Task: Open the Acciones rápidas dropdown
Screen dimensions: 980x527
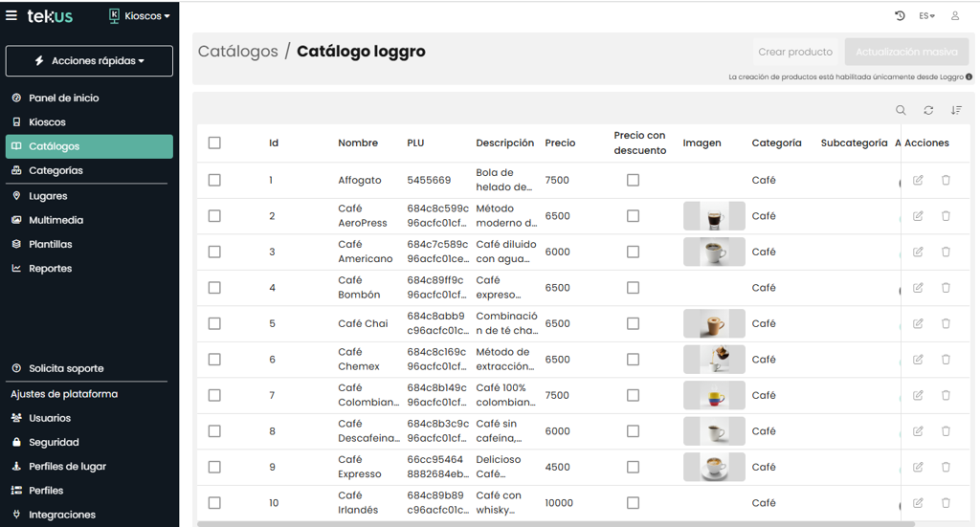Action: point(89,61)
